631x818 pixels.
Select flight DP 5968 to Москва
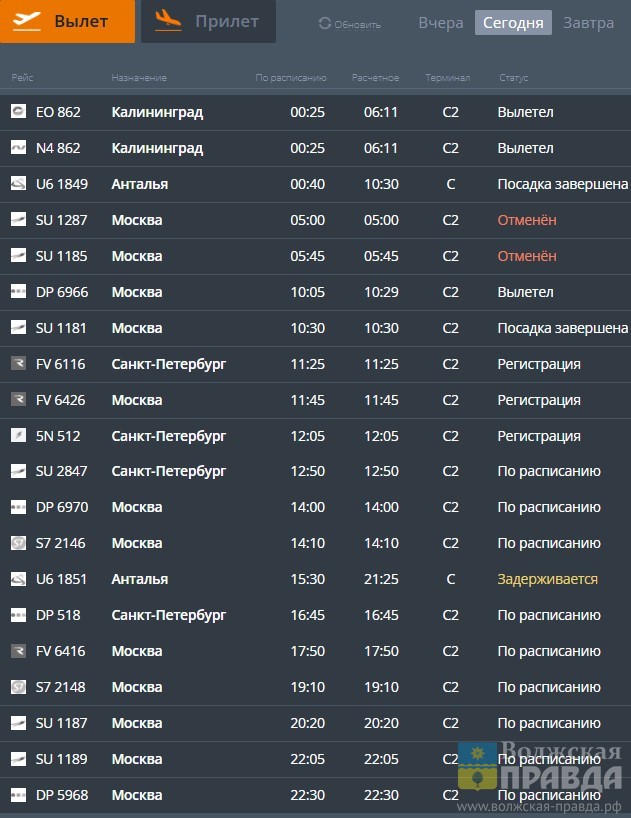[x=137, y=795]
